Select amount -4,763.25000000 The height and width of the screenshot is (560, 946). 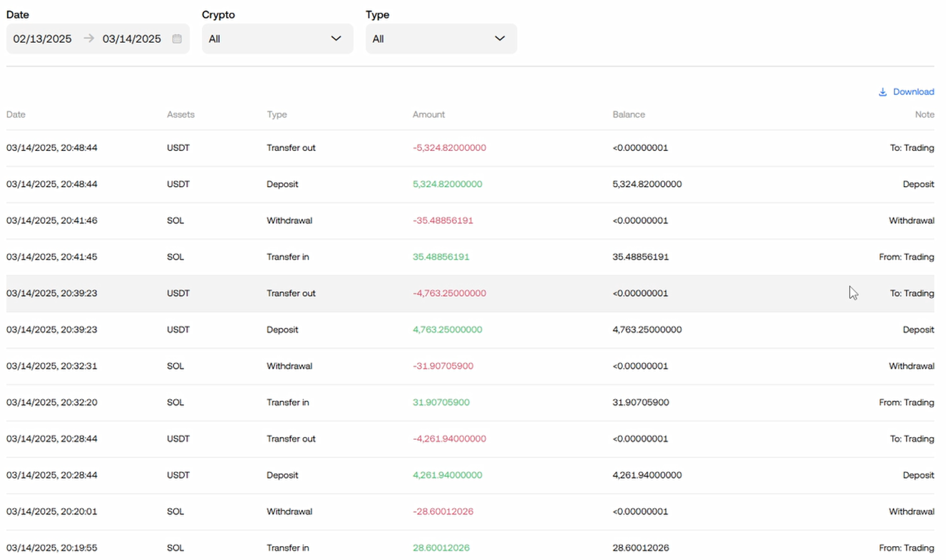tap(450, 293)
